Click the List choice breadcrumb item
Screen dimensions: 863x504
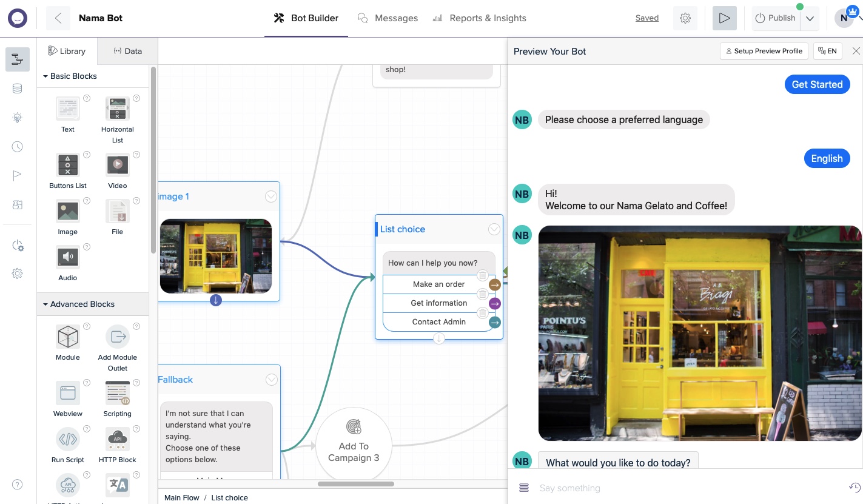[230, 497]
